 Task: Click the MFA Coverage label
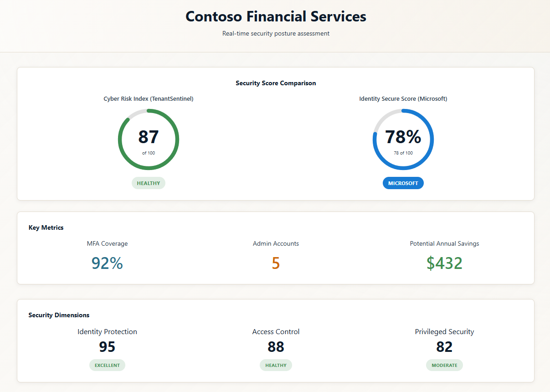(107, 243)
